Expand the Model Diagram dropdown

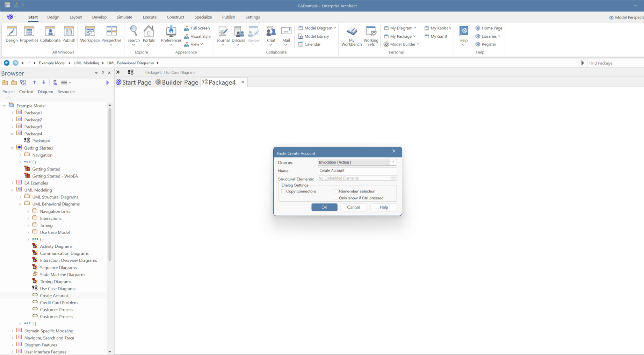(x=335, y=28)
